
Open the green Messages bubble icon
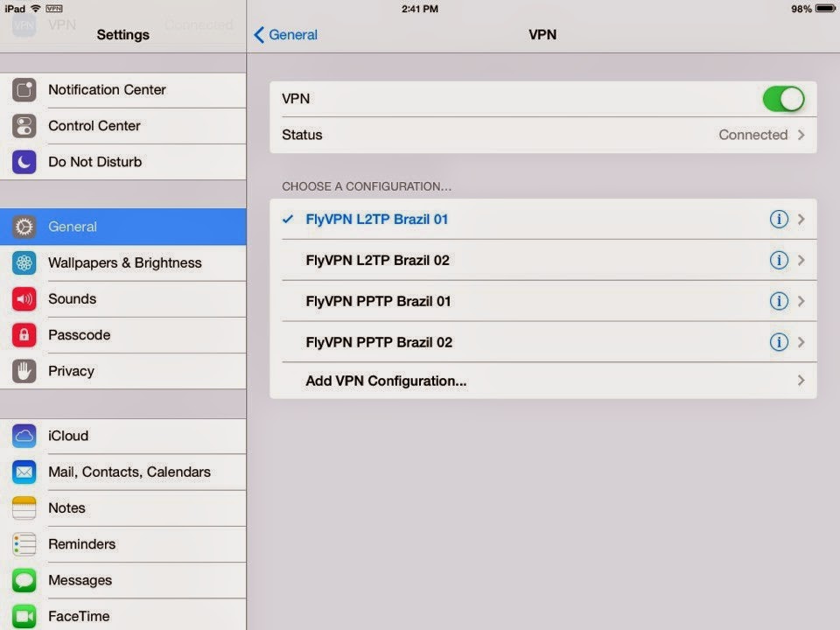(x=24, y=580)
